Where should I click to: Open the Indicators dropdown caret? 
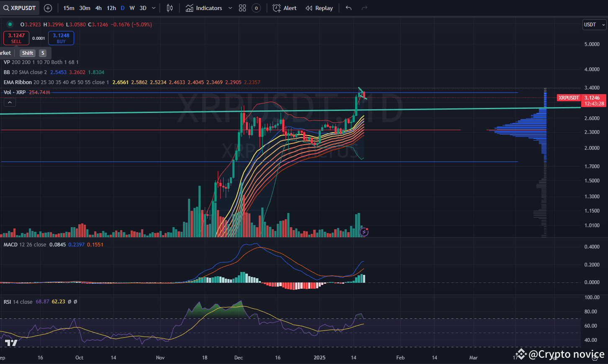pyautogui.click(x=229, y=8)
